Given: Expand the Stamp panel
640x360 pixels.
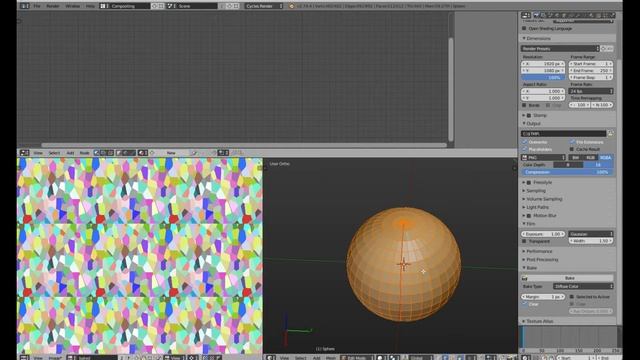Looking at the screenshot, I should pyautogui.click(x=540, y=116).
